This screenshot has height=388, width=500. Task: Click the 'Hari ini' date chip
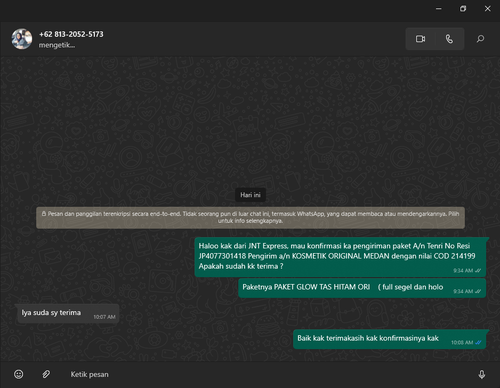(250, 195)
